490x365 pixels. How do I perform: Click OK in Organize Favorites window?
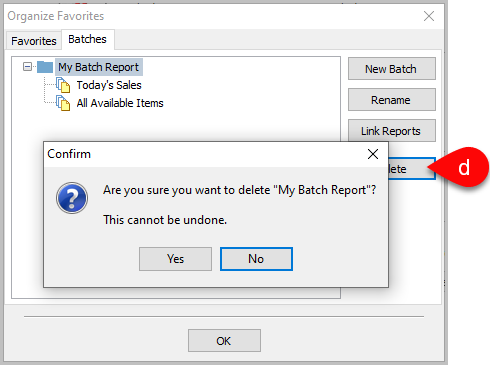coord(224,341)
